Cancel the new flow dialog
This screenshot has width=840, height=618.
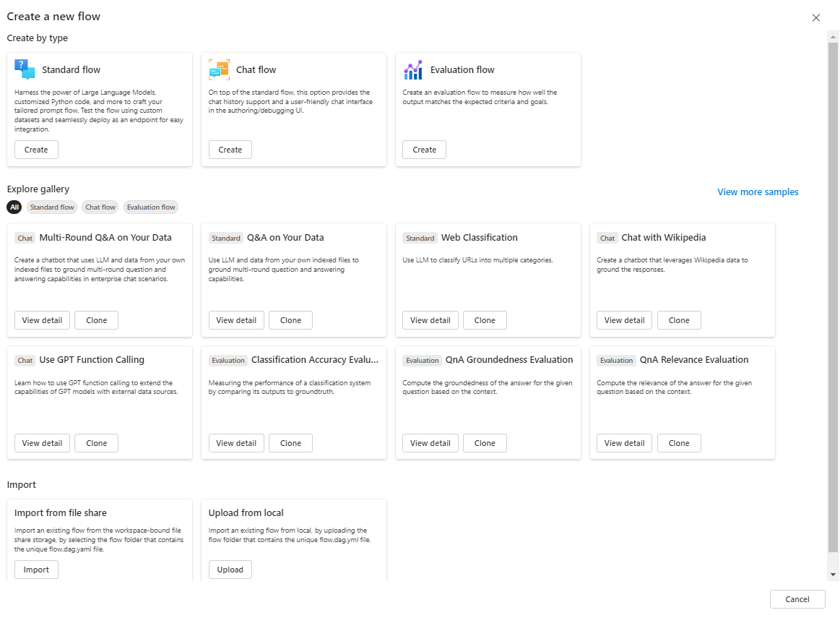tap(797, 599)
